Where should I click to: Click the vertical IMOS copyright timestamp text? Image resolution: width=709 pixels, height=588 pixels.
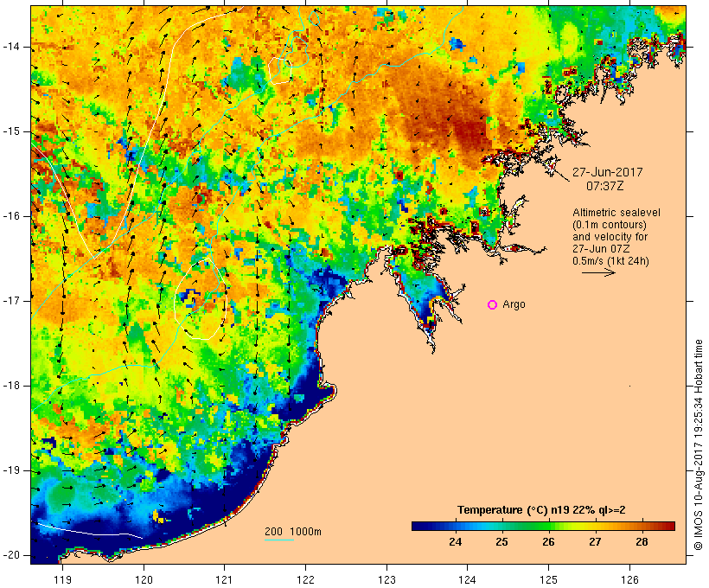699,445
